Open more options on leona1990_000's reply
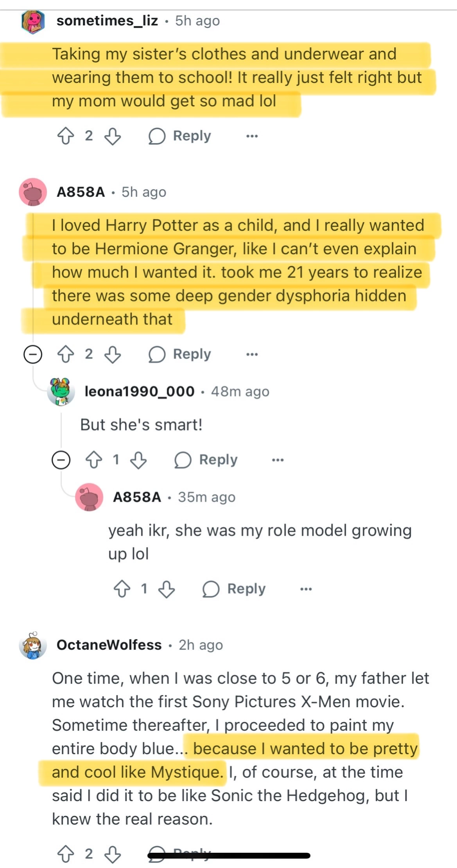457x868 pixels. click(x=278, y=460)
